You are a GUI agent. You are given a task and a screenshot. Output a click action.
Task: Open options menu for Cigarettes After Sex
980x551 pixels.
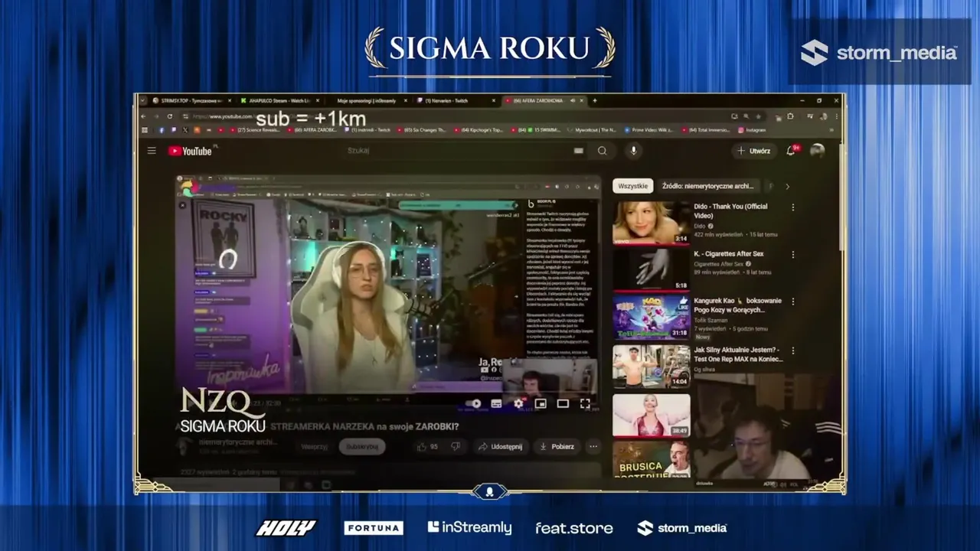792,255
